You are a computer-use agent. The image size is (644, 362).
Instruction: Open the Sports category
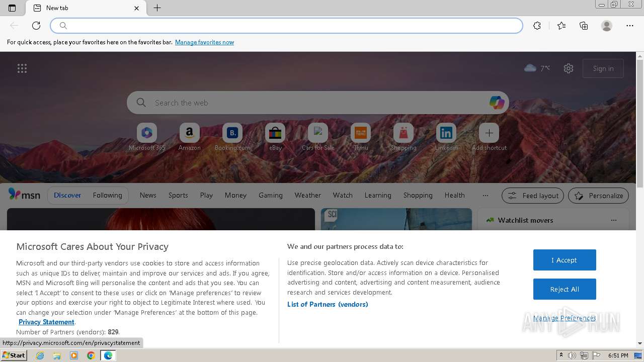coord(178,195)
